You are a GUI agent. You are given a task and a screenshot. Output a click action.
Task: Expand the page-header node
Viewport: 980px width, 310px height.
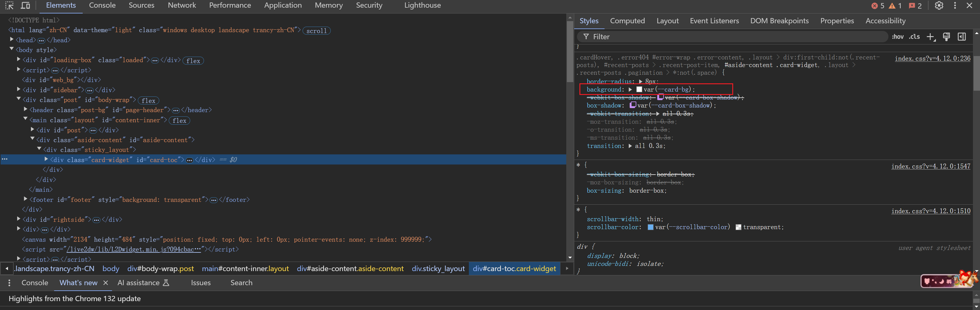tap(25, 109)
